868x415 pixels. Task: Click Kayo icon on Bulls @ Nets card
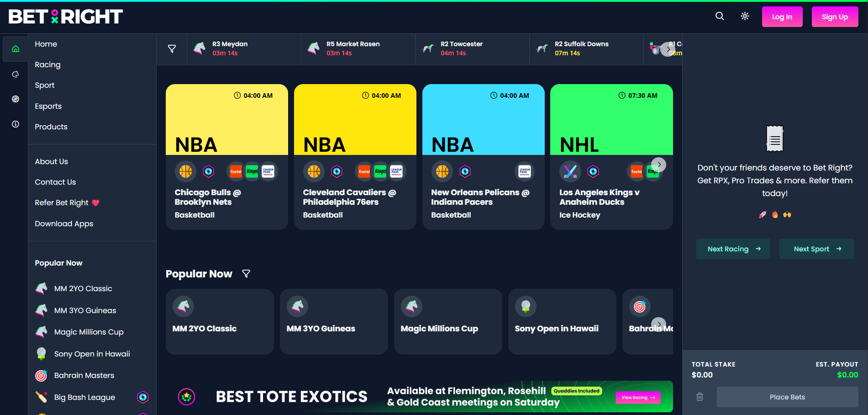252,171
